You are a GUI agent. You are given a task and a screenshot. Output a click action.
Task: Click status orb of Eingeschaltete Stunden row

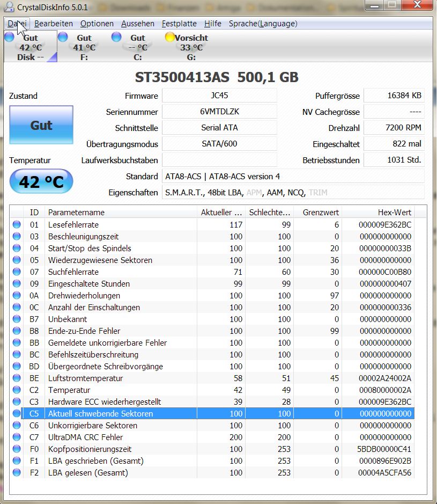click(x=17, y=283)
